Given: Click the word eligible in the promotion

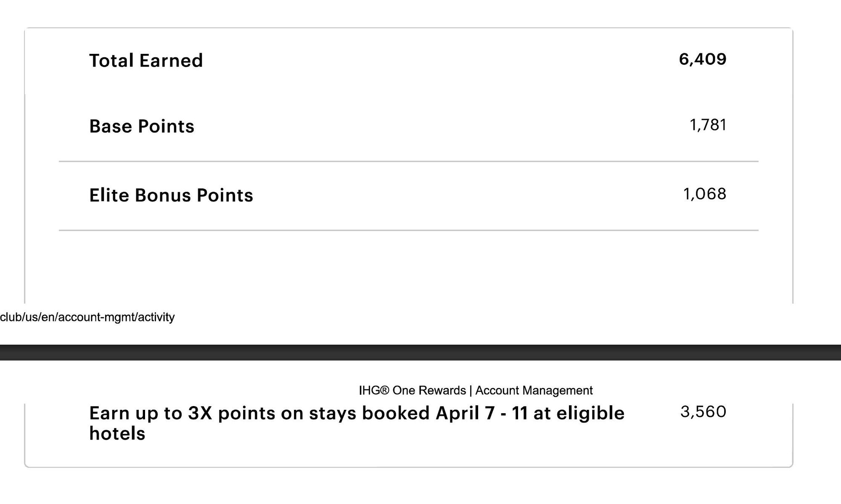Looking at the screenshot, I should coord(590,413).
